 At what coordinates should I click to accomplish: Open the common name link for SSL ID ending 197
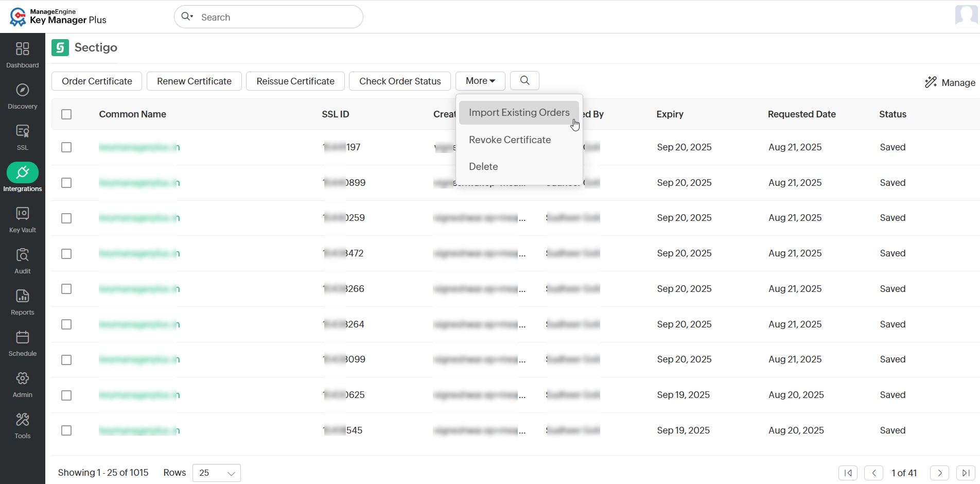pos(139,147)
